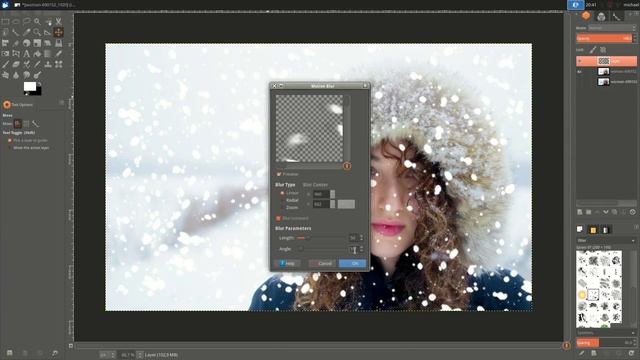Select the Blend gradient tool
Image resolution: width=640 pixels, height=360 pixels.
(48, 53)
